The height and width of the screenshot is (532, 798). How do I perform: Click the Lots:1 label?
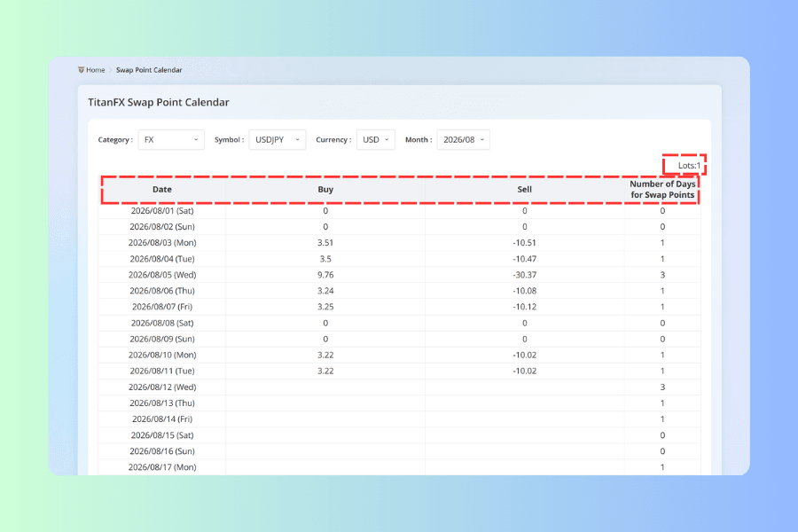tap(689, 166)
